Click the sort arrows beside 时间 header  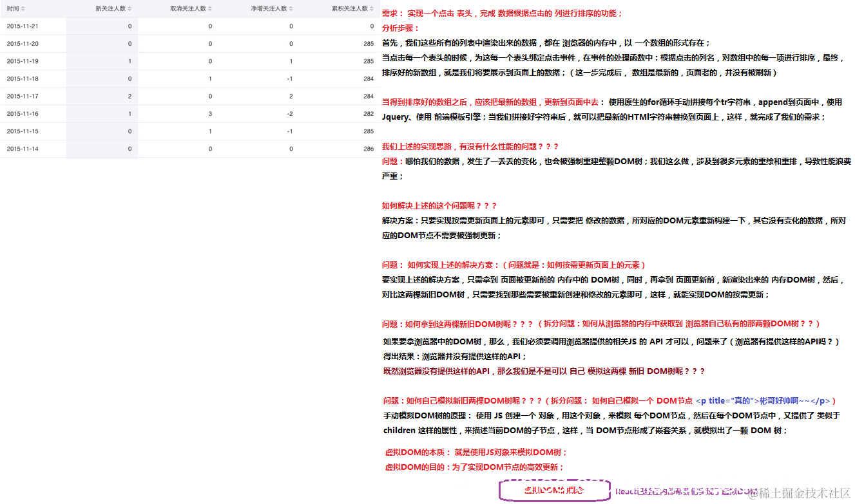[23, 8]
